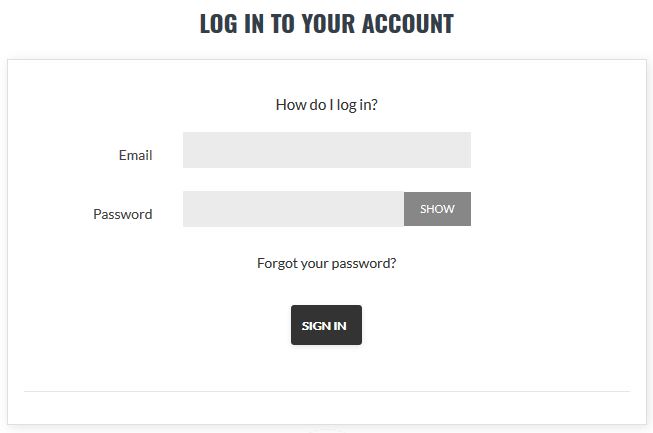
Task: Reveal the password with the SHOW toggle
Action: [437, 209]
